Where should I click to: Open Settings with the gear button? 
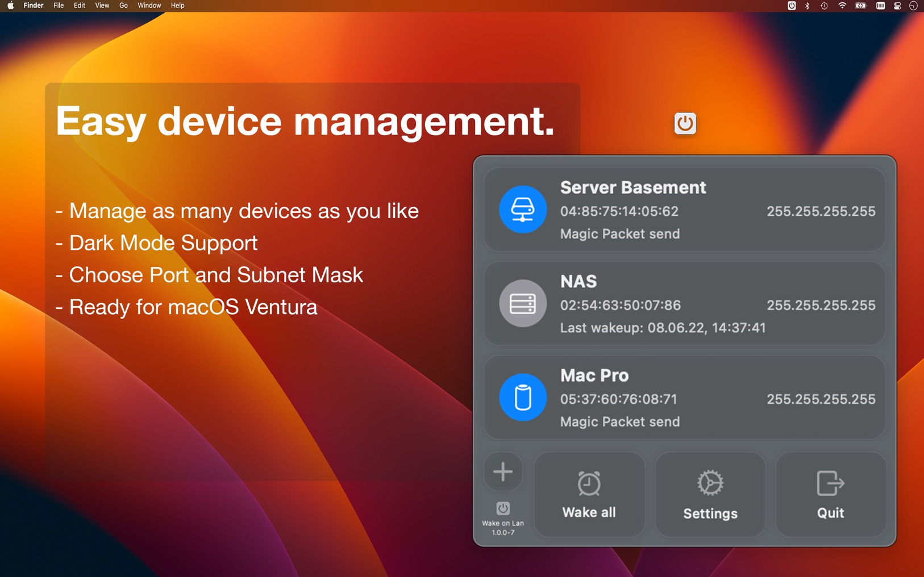tap(710, 494)
